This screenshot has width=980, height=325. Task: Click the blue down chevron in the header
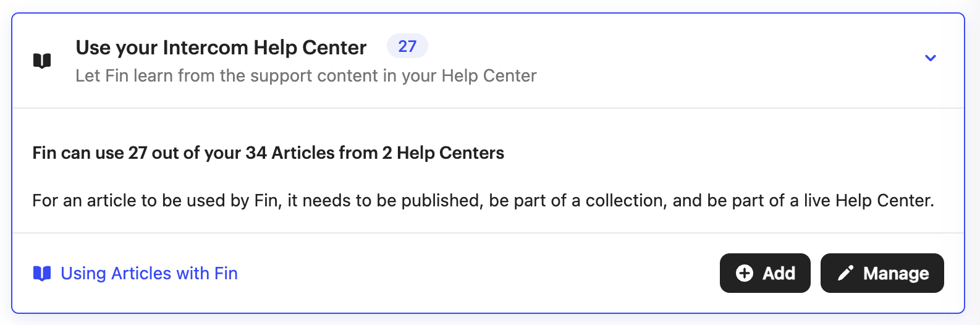tap(931, 58)
